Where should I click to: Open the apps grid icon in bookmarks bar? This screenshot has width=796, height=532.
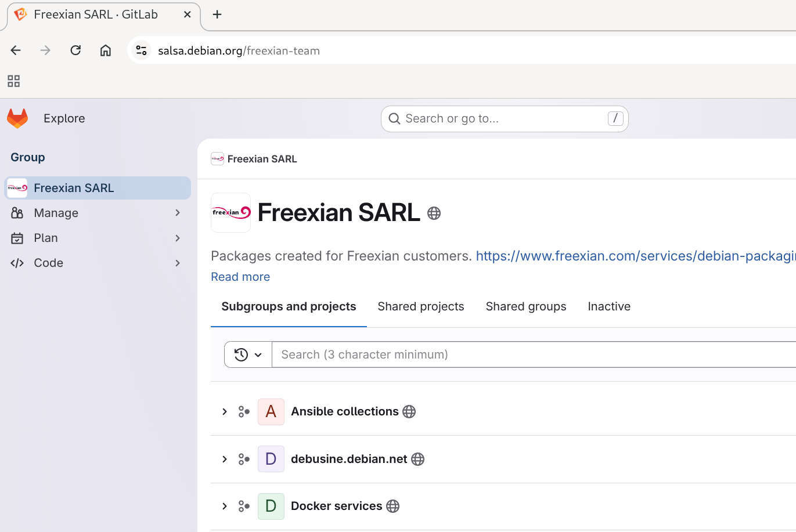(x=14, y=81)
